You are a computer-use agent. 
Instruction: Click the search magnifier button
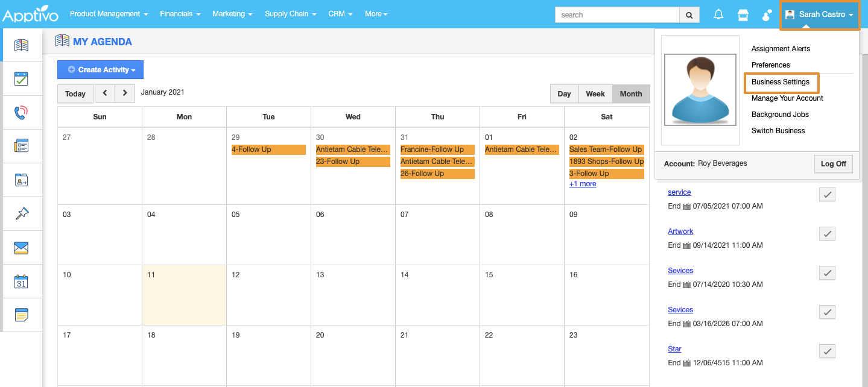689,14
